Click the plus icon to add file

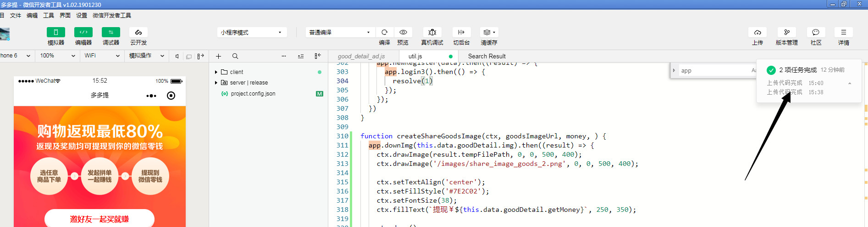pyautogui.click(x=219, y=56)
